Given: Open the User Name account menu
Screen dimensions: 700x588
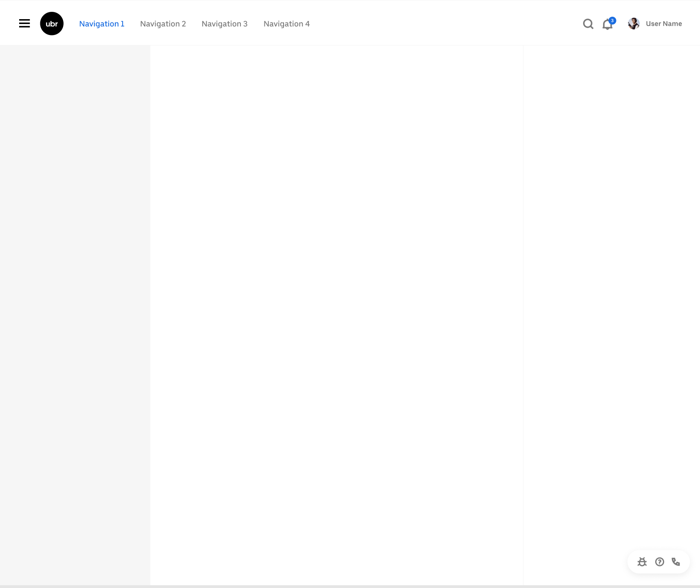Looking at the screenshot, I should (x=664, y=24).
